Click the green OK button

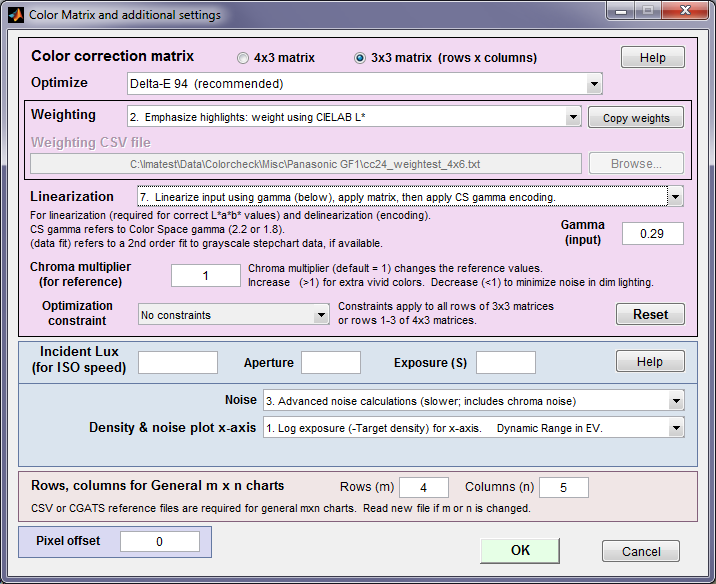click(520, 550)
